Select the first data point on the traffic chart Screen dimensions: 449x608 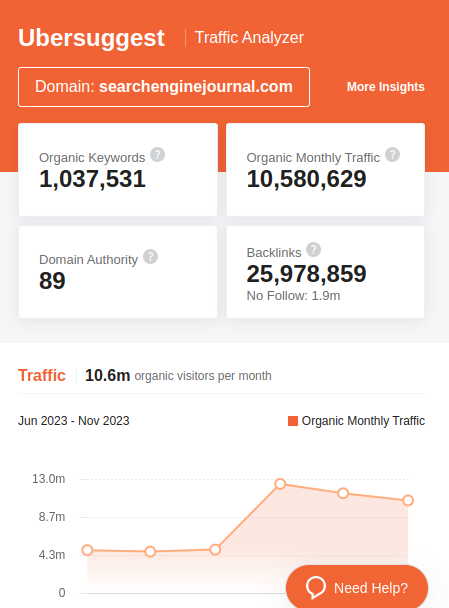[87, 550]
